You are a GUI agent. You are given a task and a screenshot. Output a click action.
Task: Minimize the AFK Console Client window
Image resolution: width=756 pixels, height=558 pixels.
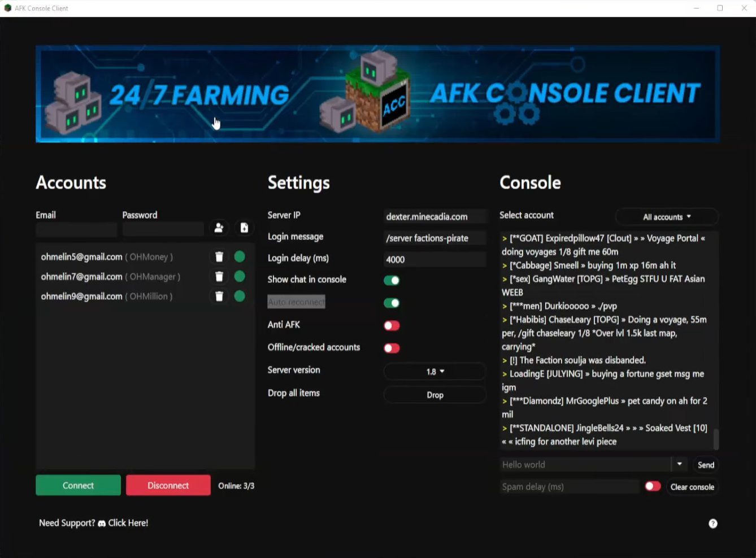(x=696, y=8)
